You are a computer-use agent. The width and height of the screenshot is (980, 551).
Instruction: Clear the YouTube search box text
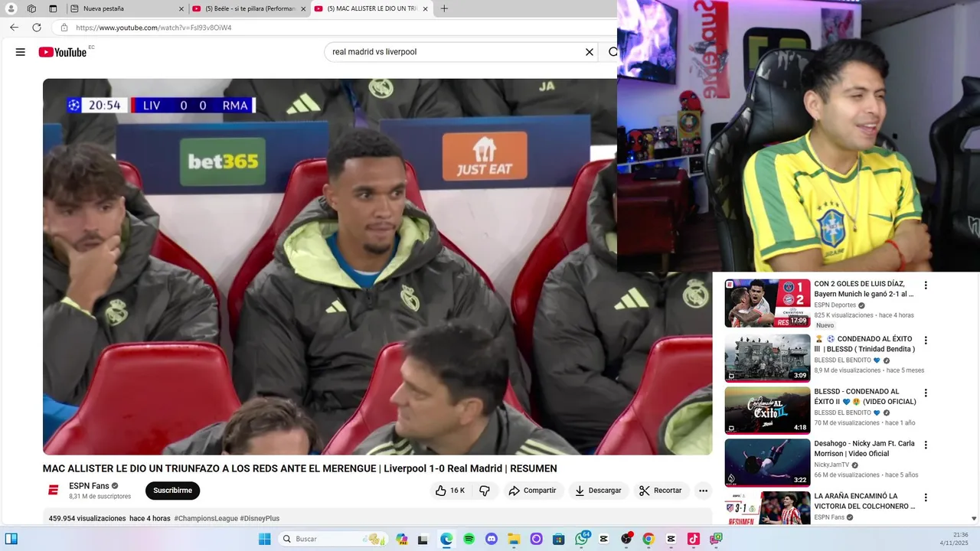click(x=590, y=52)
